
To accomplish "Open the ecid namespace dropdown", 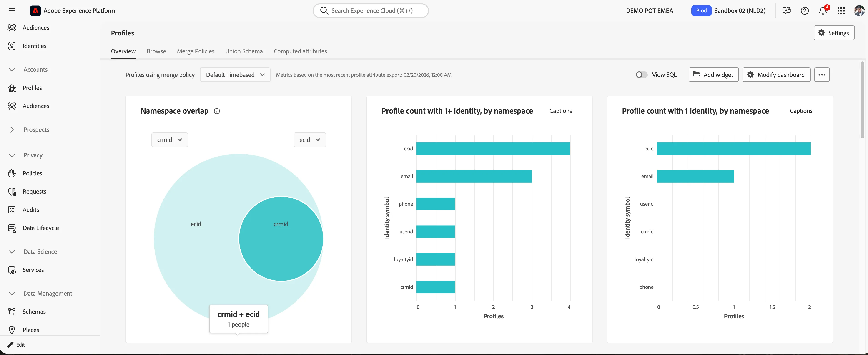I will coord(309,139).
